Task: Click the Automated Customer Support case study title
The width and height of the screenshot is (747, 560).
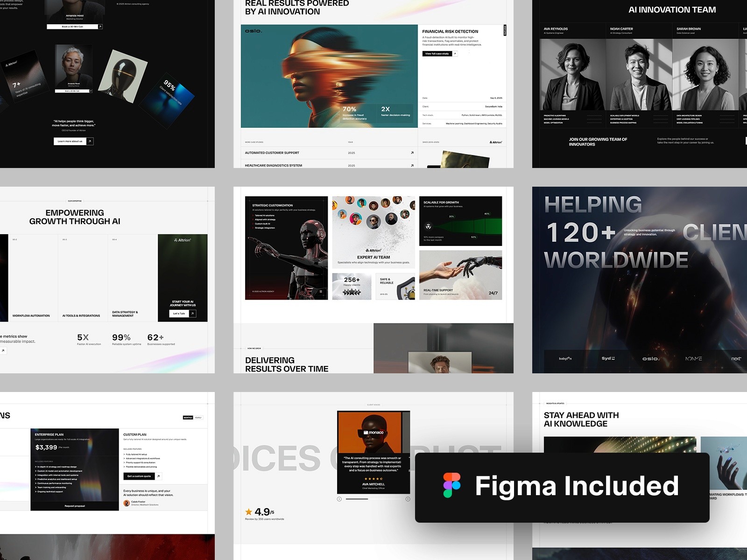Action: tap(272, 153)
